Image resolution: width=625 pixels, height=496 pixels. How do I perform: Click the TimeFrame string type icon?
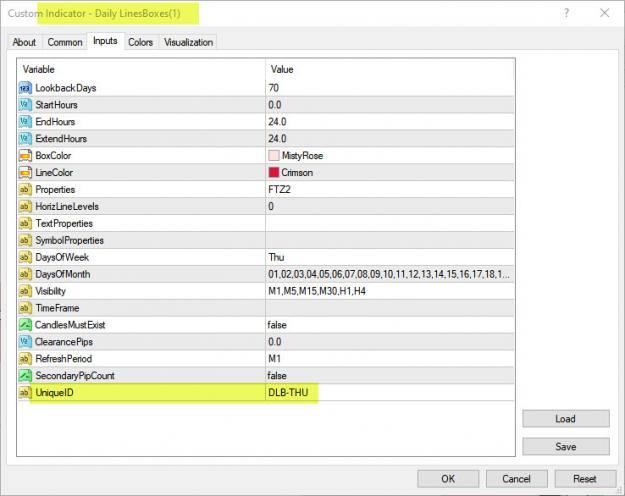click(x=25, y=308)
